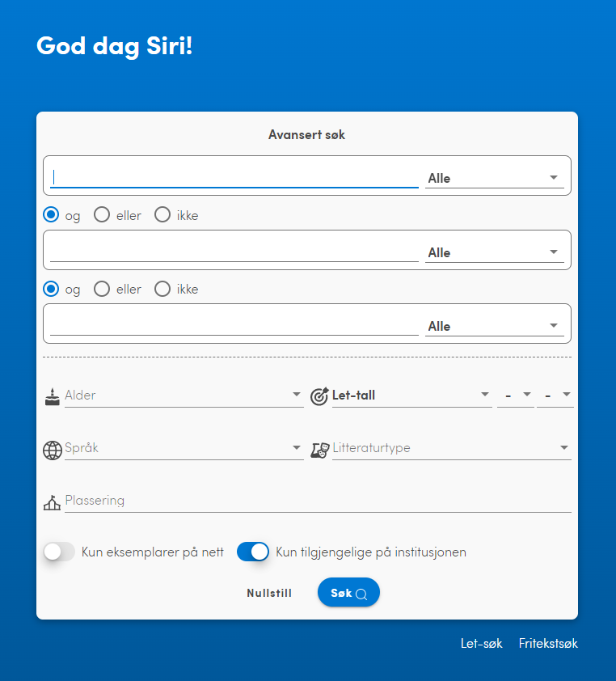Click the target Let-tall icon

pyautogui.click(x=319, y=396)
